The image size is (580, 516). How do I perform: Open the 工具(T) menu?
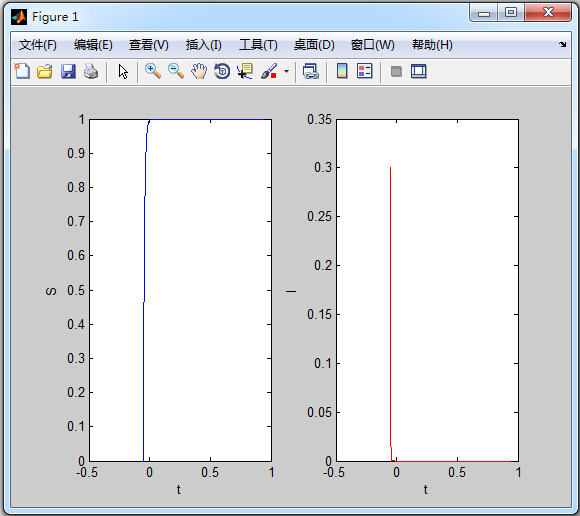pos(258,45)
